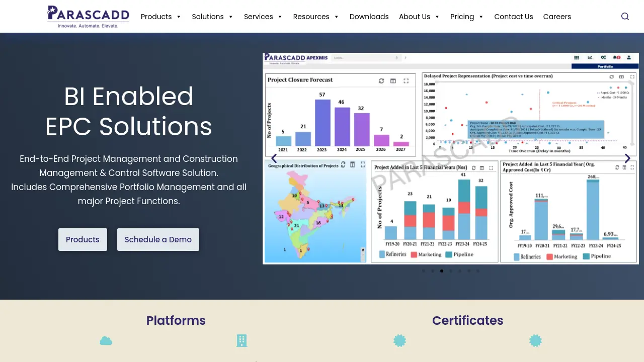Select the active third carousel dot
The width and height of the screenshot is (644, 362).
pos(442,271)
